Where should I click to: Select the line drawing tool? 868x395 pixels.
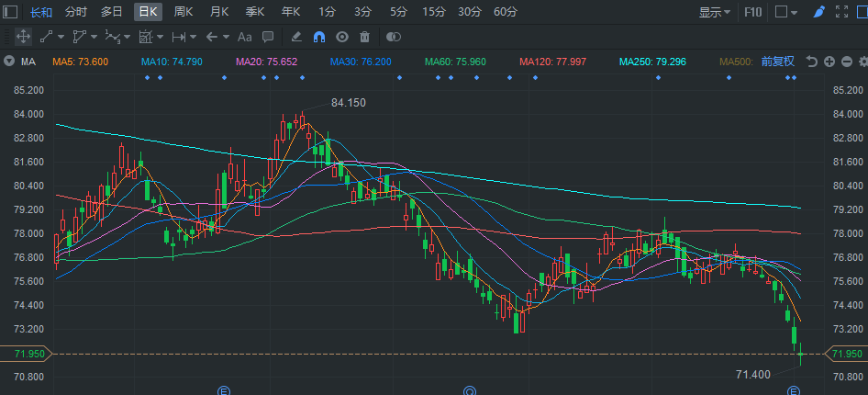pyautogui.click(x=46, y=37)
